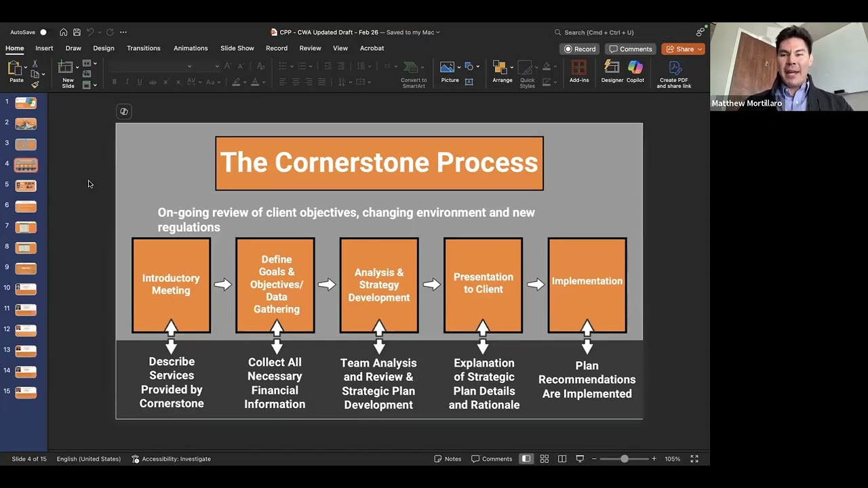Open the font name combo box
868x488 pixels.
tap(151, 66)
